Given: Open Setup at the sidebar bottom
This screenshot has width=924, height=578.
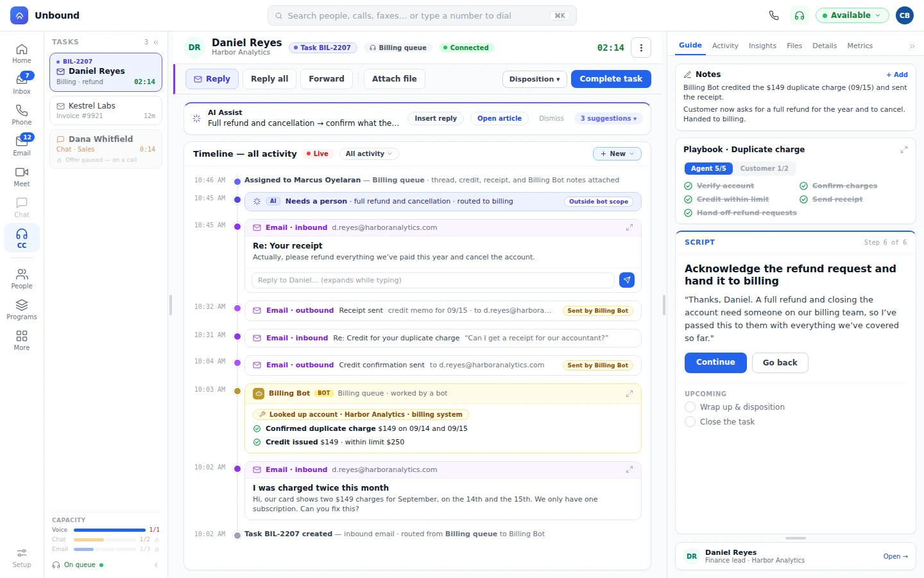Looking at the screenshot, I should [x=22, y=557].
